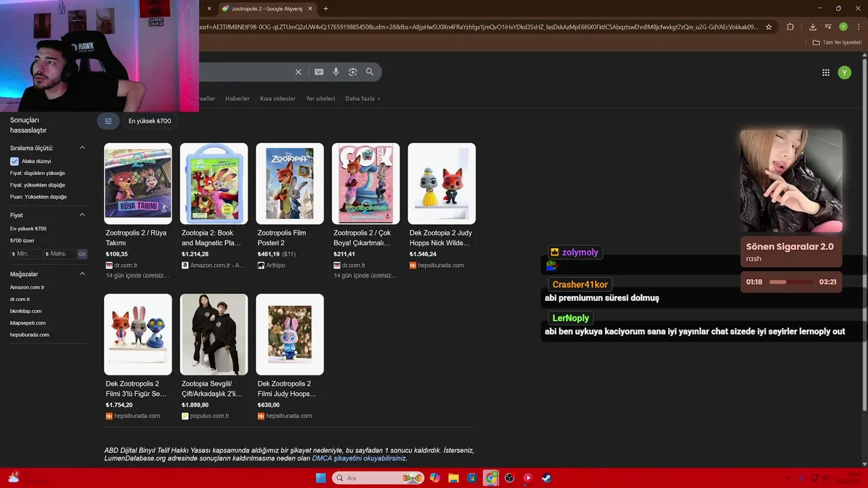Open the filter settings icon button

[108, 121]
